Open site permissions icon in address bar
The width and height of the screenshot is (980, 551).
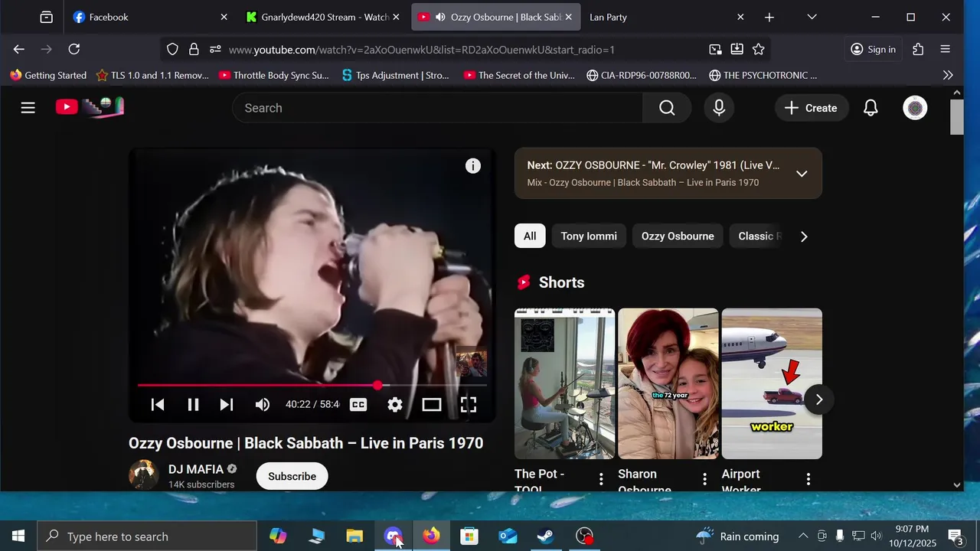(215, 50)
